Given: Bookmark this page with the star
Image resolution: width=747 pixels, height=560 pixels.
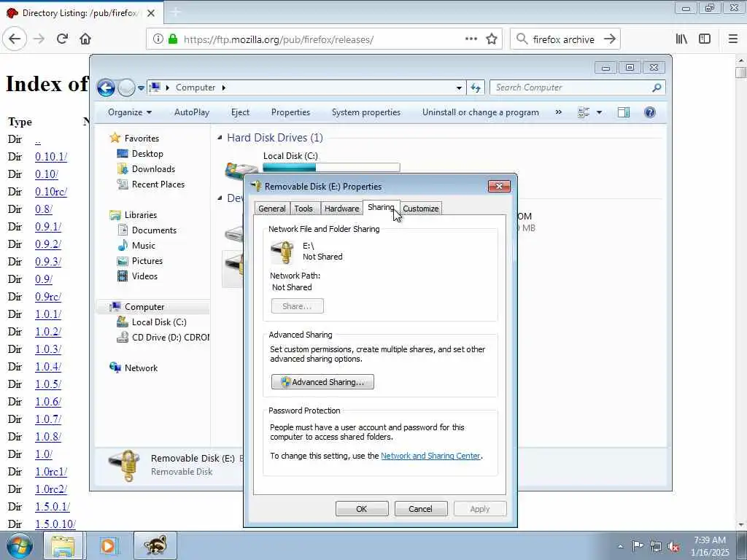Looking at the screenshot, I should tap(492, 39).
